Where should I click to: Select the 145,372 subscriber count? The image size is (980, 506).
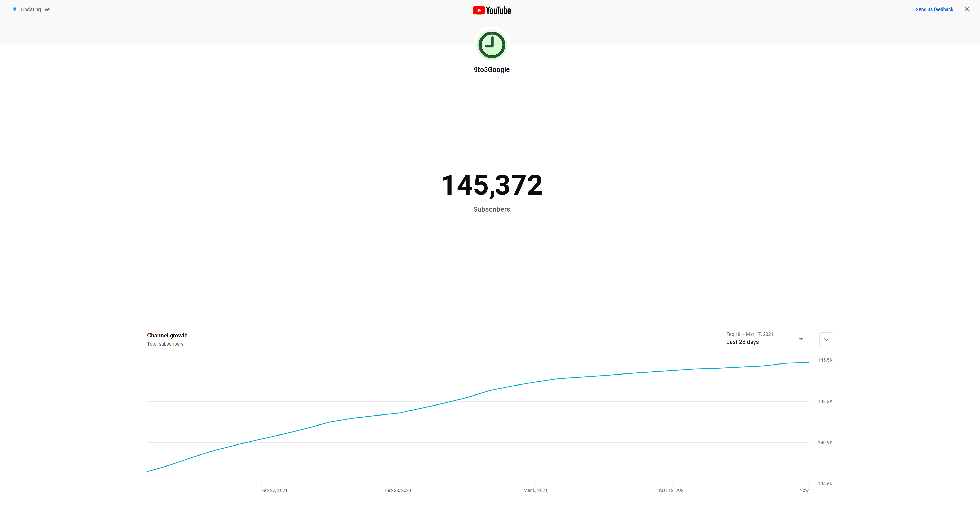tap(492, 185)
